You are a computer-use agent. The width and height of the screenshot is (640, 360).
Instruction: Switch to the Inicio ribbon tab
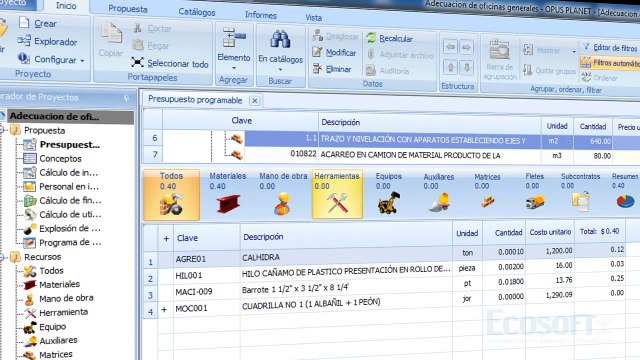coord(66,6)
